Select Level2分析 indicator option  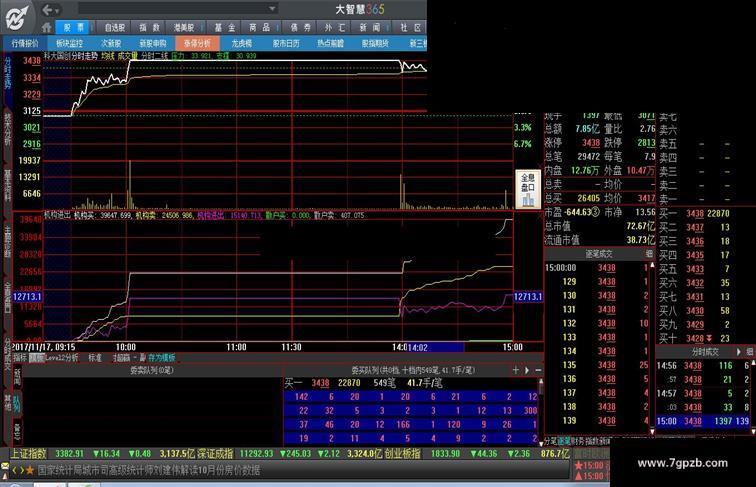62,358
